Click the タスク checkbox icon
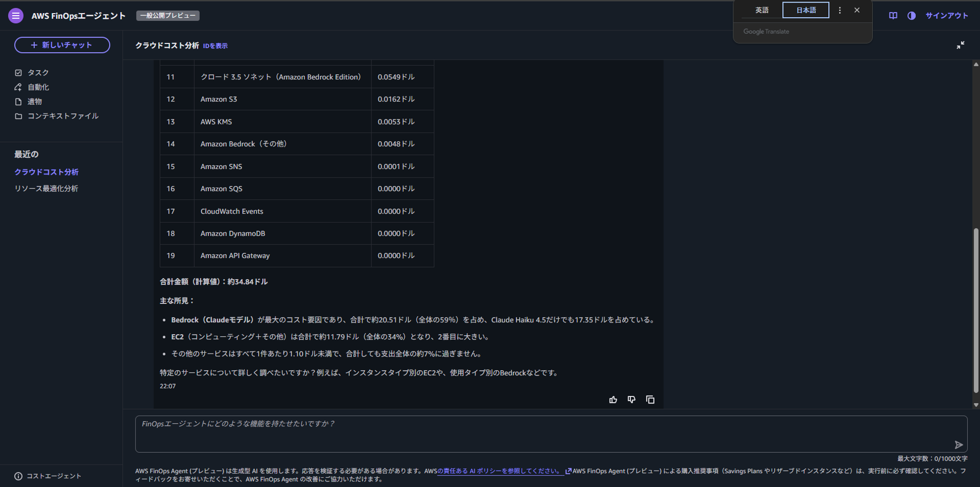980x487 pixels. point(18,73)
